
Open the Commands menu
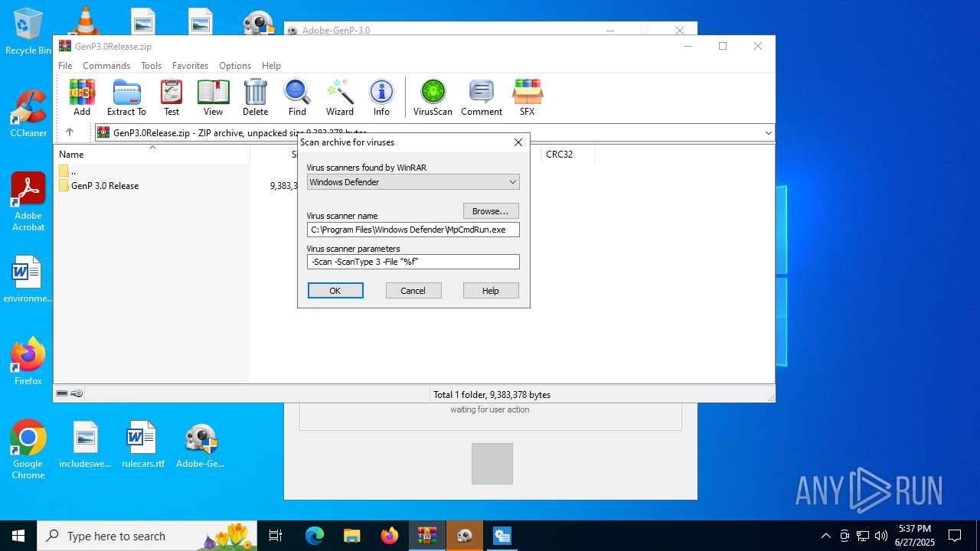[106, 66]
